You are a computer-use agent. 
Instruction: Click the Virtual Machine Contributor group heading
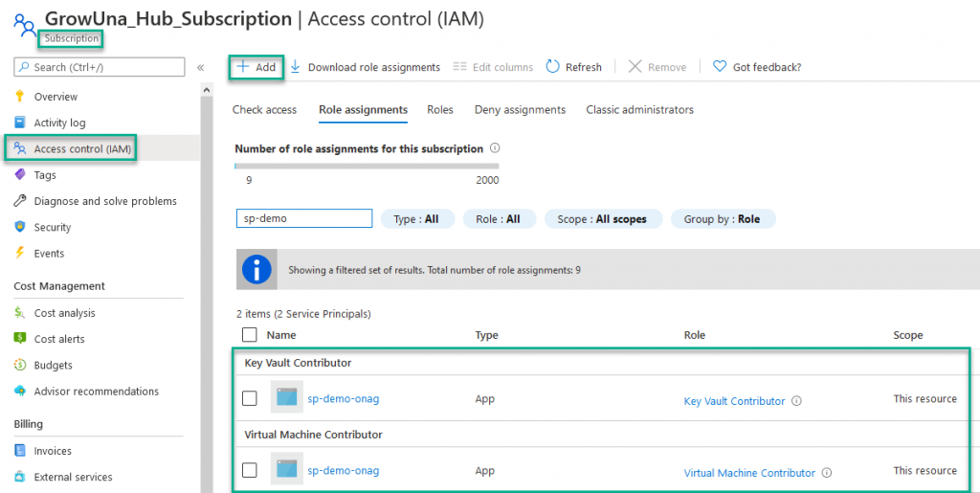(314, 435)
